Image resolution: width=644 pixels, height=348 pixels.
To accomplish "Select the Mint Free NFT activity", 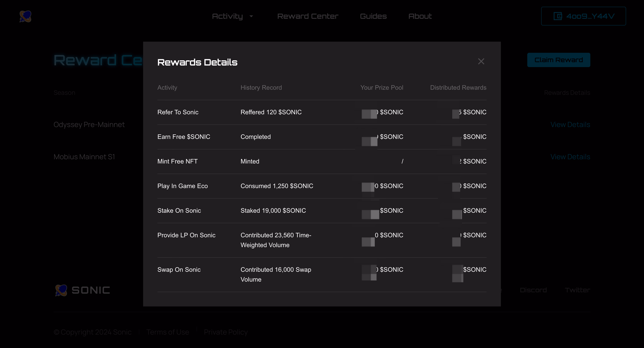I will (178, 161).
